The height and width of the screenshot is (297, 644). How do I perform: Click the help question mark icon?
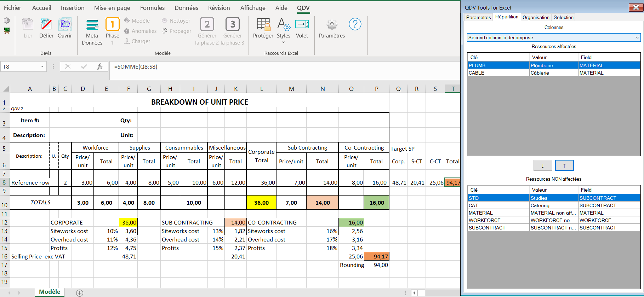tap(355, 24)
